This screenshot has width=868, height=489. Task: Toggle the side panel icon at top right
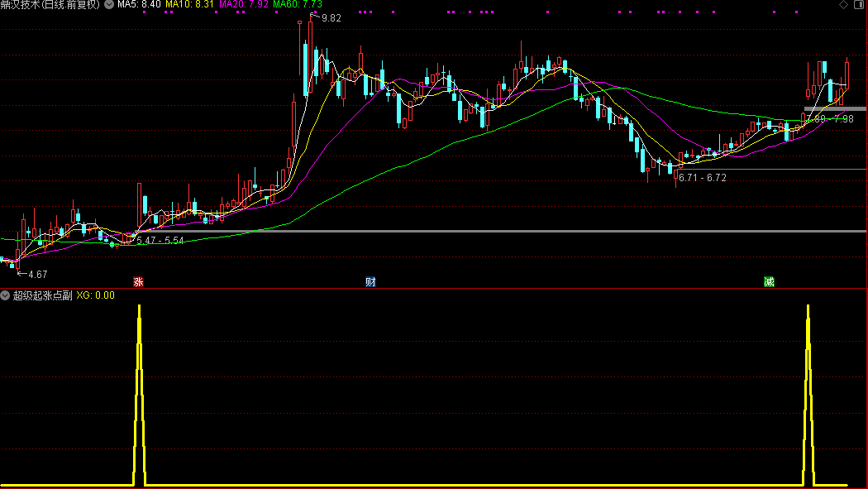point(859,5)
